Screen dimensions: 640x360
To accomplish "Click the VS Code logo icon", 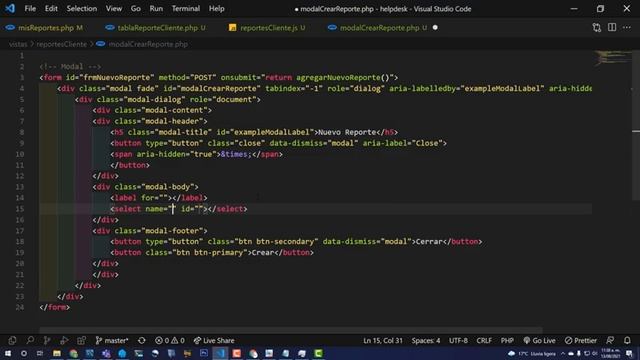I will point(10,8).
